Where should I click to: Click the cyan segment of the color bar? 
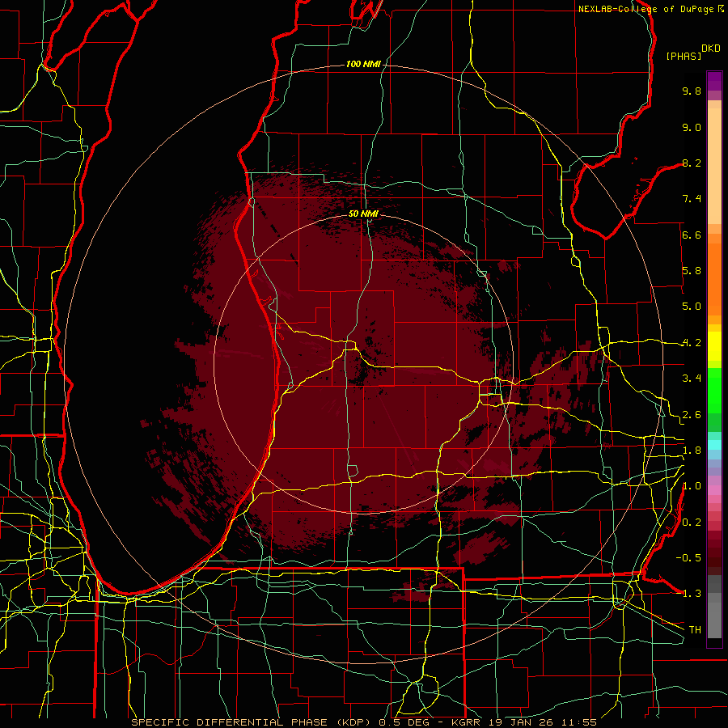(714, 445)
